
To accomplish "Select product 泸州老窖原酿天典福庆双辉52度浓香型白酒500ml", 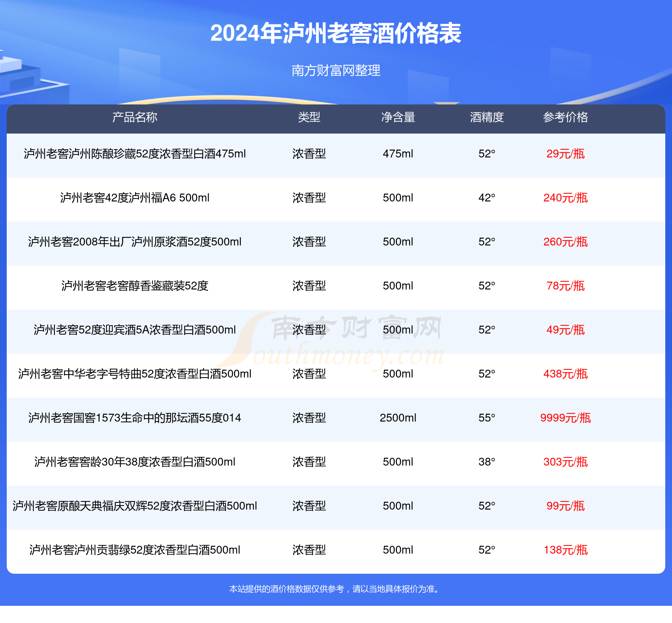I will tap(135, 506).
